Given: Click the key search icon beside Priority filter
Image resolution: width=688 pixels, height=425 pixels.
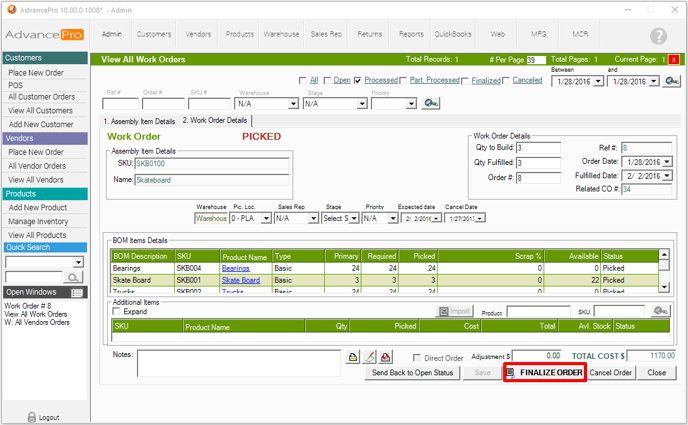Looking at the screenshot, I should (x=431, y=103).
